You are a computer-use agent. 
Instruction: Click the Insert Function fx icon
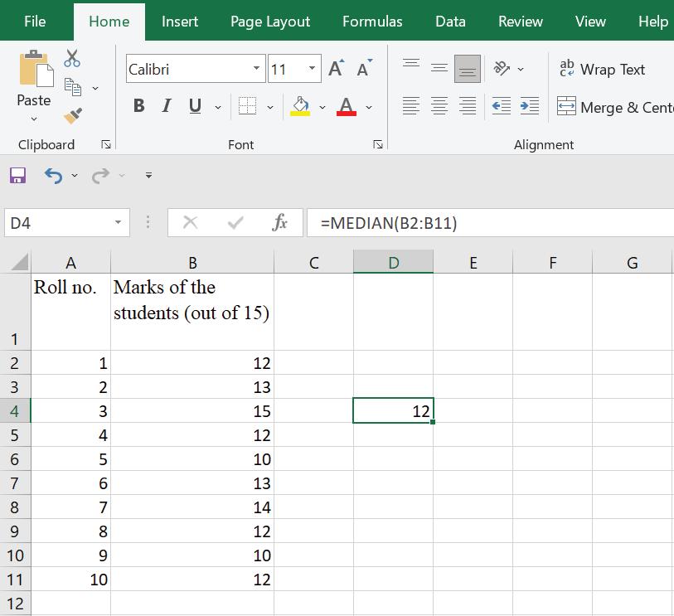280,223
